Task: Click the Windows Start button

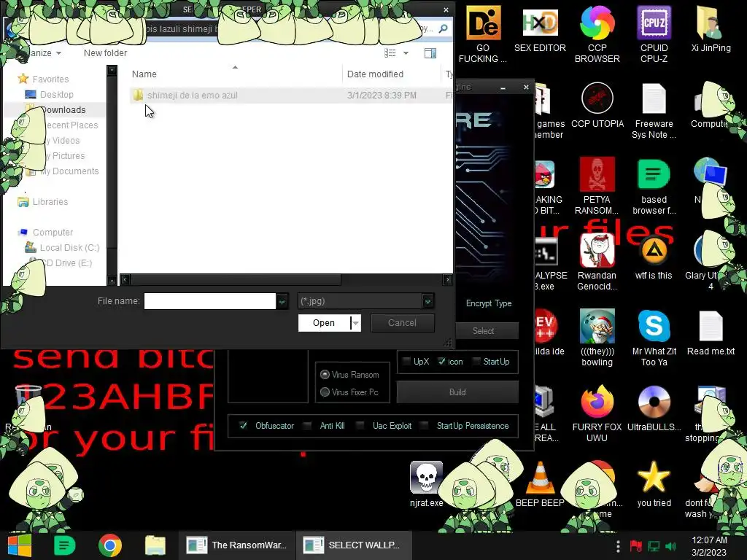Action: coord(19,545)
